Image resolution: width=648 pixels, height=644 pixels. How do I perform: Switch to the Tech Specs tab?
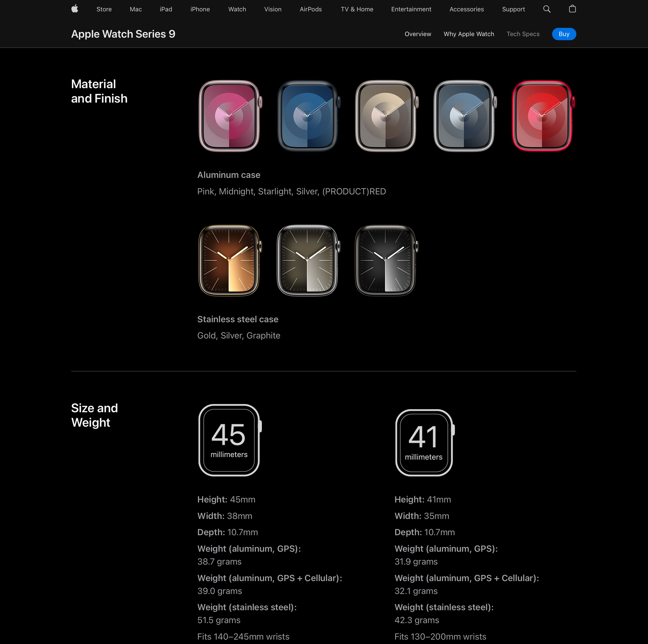[x=522, y=34]
